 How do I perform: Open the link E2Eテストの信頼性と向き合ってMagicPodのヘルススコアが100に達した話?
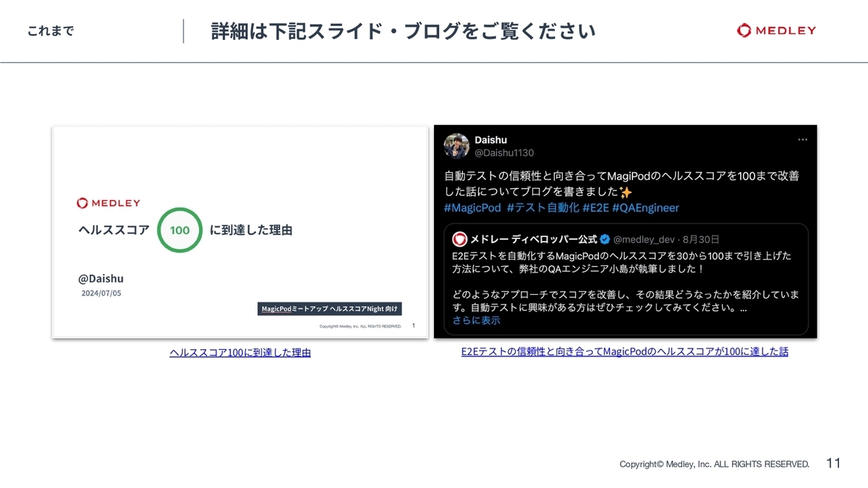625,351
